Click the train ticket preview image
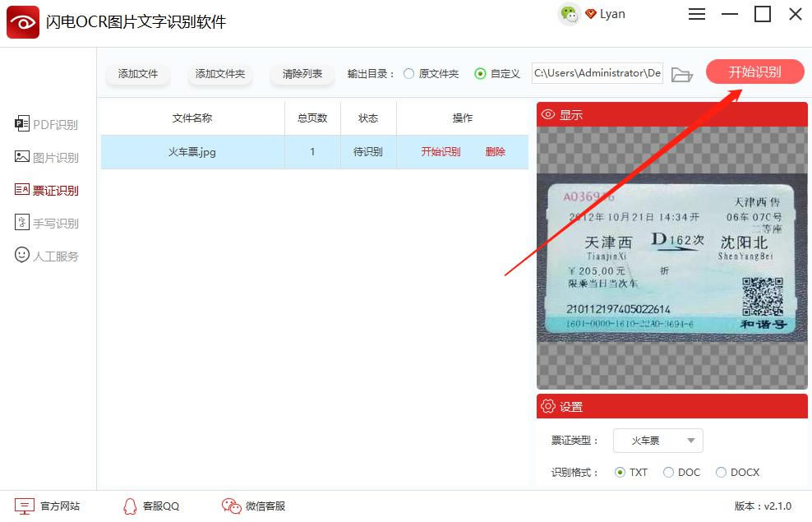Image resolution: width=812 pixels, height=522 pixels. tap(671, 258)
